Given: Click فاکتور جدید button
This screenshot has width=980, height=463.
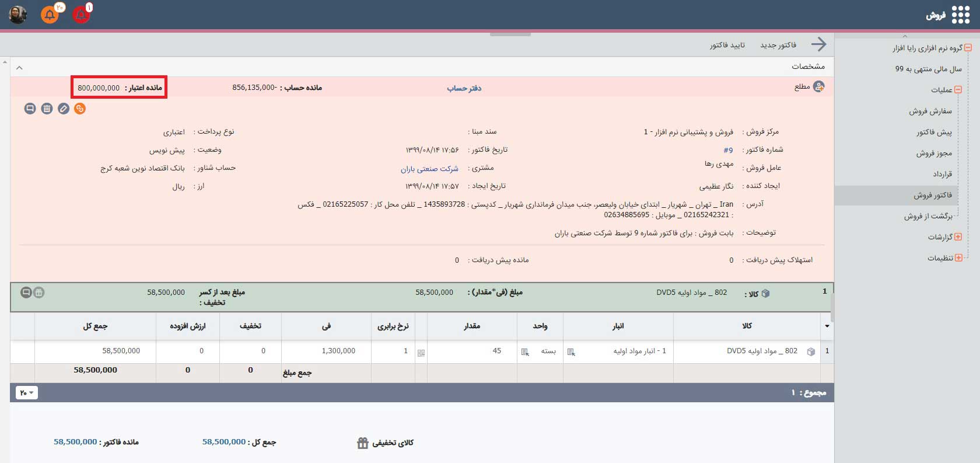Looking at the screenshot, I should (778, 45).
